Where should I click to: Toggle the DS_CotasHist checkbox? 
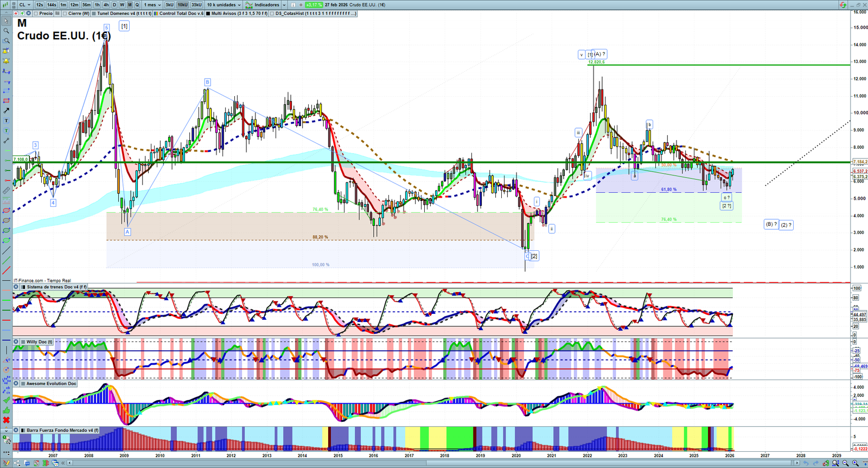(272, 13)
